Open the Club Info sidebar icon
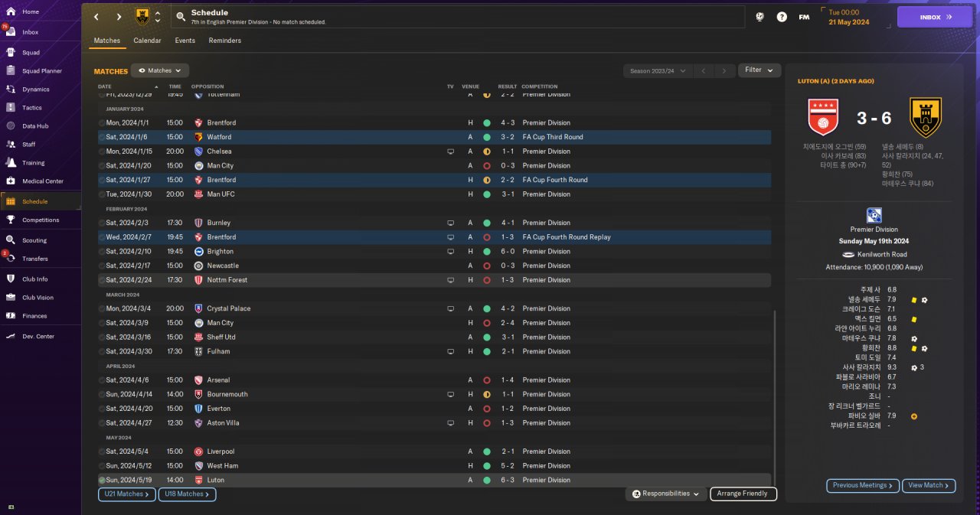Viewport: 980px width, 515px height. coord(11,279)
